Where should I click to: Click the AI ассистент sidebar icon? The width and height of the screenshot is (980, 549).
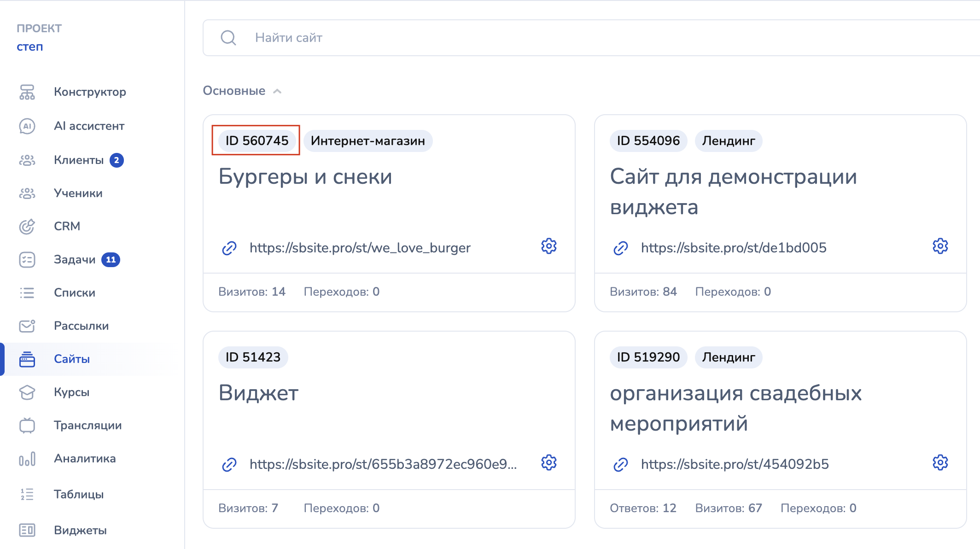click(x=27, y=126)
